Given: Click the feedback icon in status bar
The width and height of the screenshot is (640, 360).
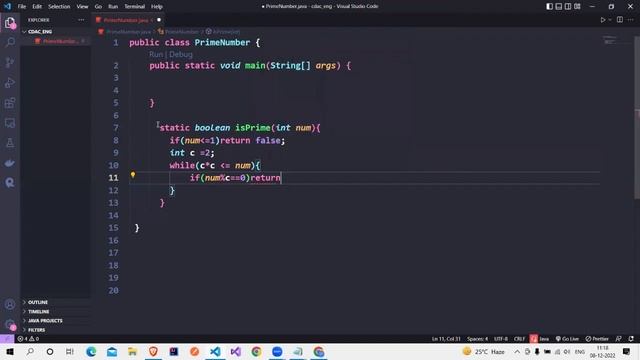Looking at the screenshot, I should coord(619,339).
